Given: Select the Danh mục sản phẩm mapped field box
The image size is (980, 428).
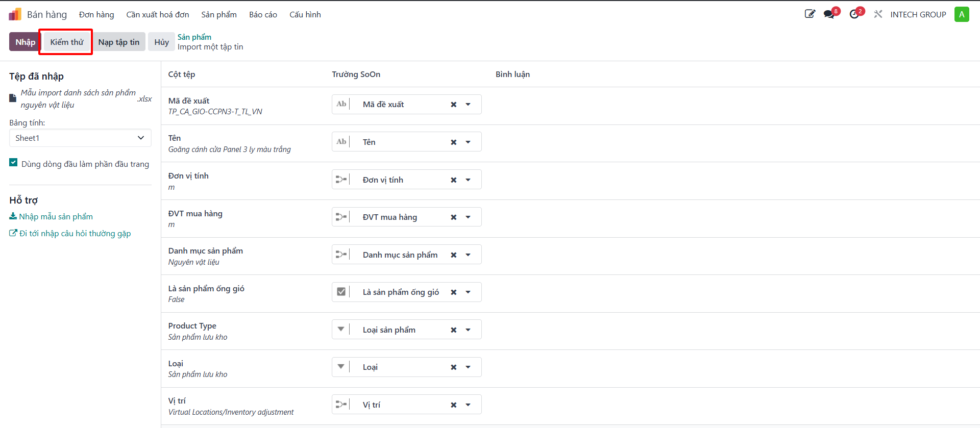Looking at the screenshot, I should [x=406, y=255].
